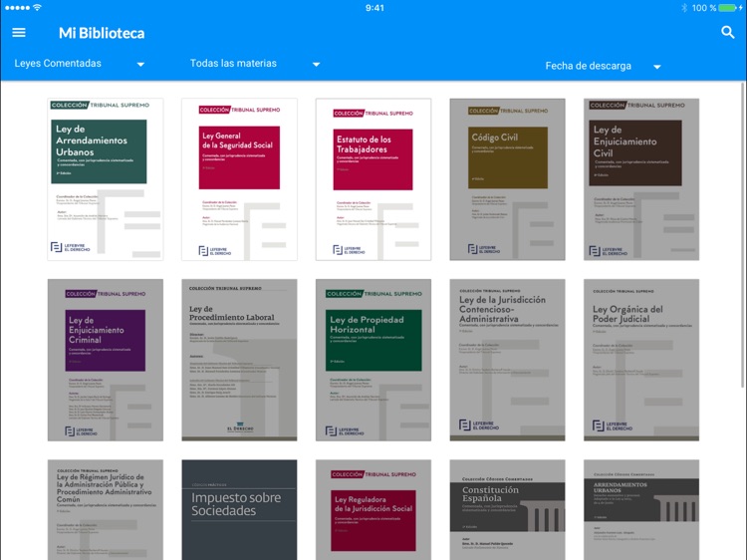Open Estatuto de los Trabajadores book
The image size is (747, 560).
pyautogui.click(x=373, y=179)
